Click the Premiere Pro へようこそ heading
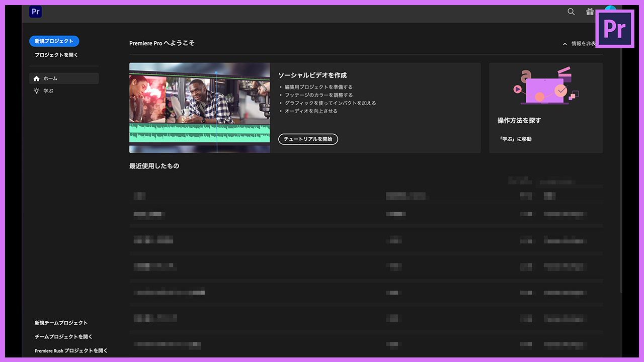The height and width of the screenshot is (362, 644). click(x=162, y=43)
